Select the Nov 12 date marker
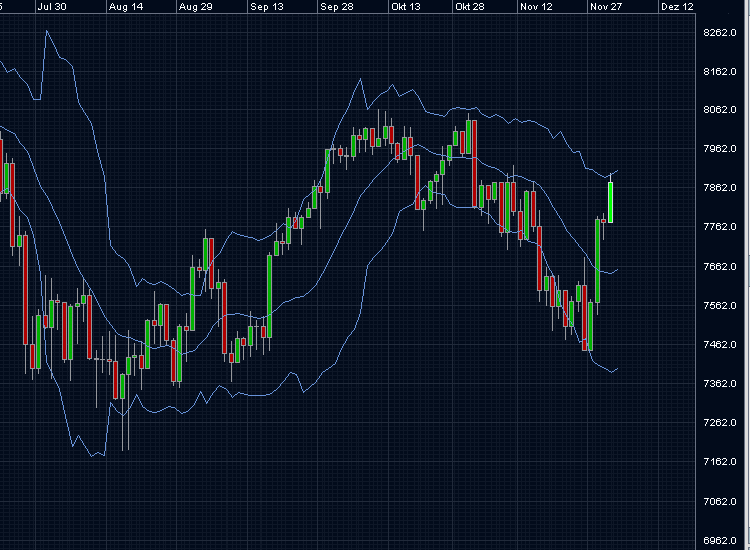The width and height of the screenshot is (750, 550). (537, 6)
